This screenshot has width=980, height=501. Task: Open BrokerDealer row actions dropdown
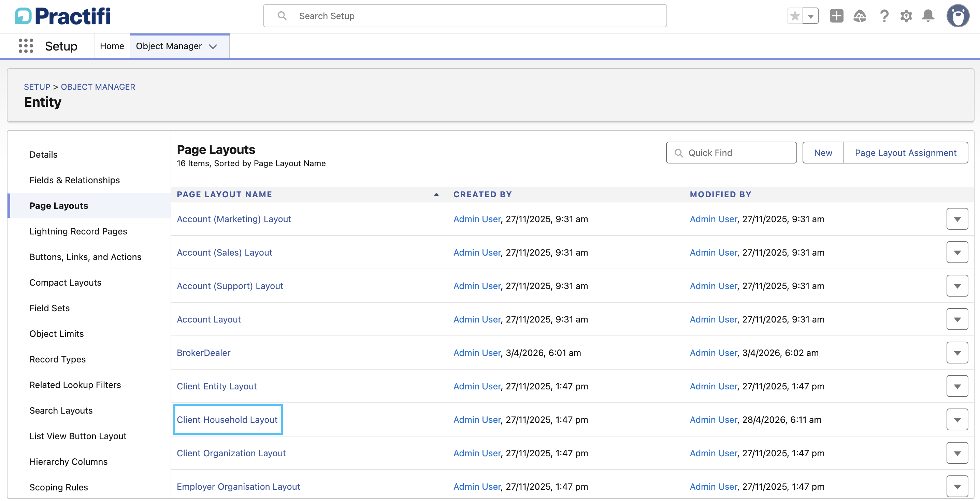pyautogui.click(x=957, y=353)
